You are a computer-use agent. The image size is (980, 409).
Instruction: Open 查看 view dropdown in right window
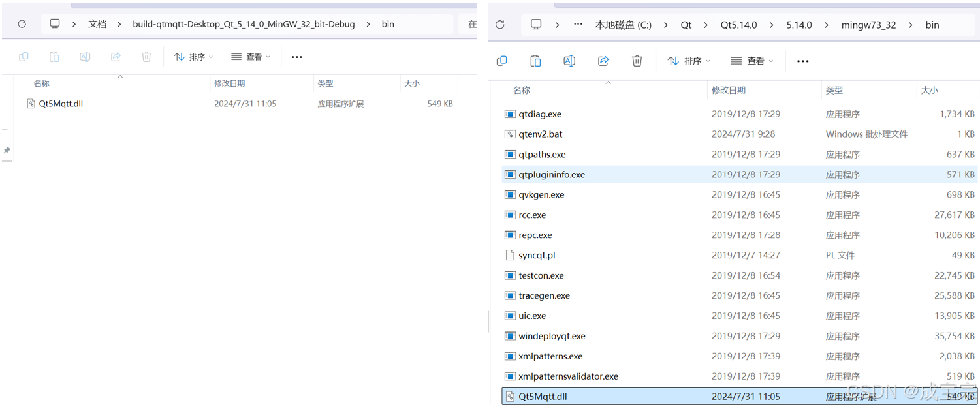click(x=751, y=61)
